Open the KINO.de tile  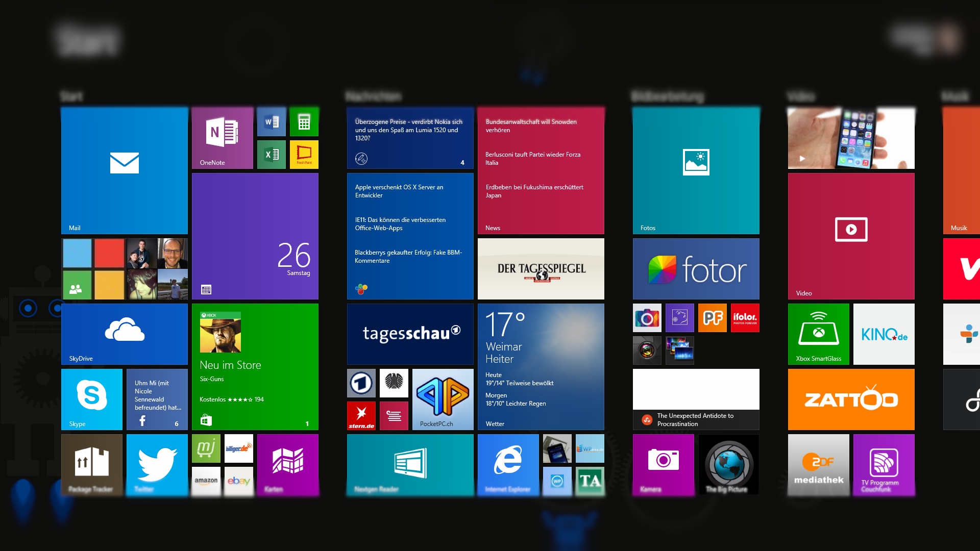pyautogui.click(x=884, y=334)
